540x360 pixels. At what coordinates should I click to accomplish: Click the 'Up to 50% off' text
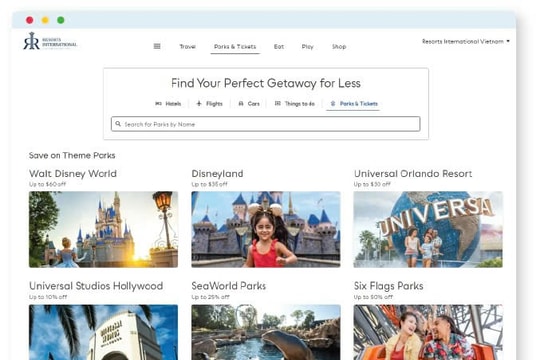373,297
